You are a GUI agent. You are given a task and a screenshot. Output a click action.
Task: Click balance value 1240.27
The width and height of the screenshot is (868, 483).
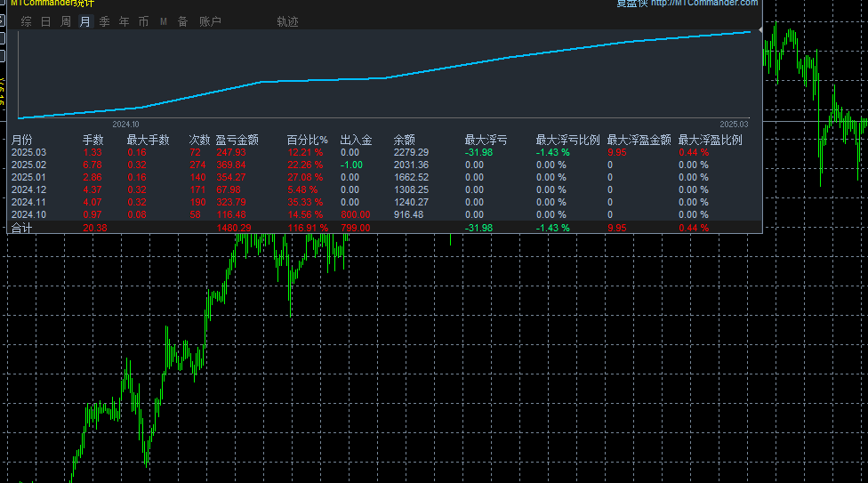411,202
